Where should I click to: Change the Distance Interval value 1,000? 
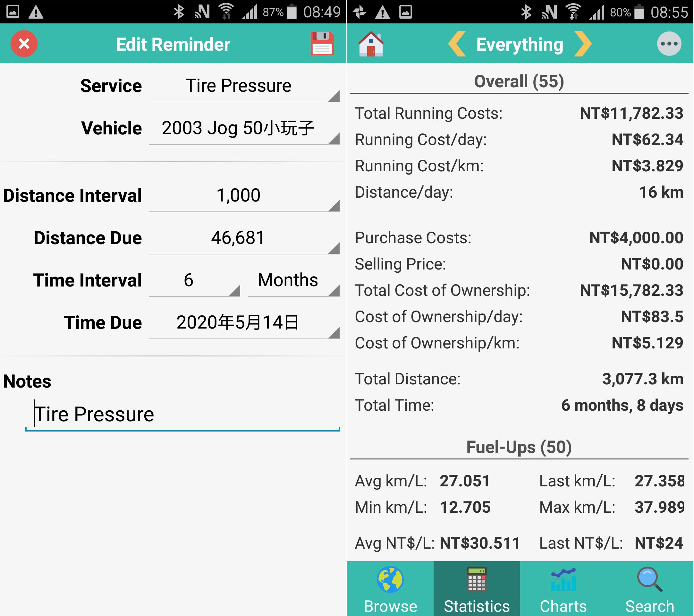coord(244,196)
